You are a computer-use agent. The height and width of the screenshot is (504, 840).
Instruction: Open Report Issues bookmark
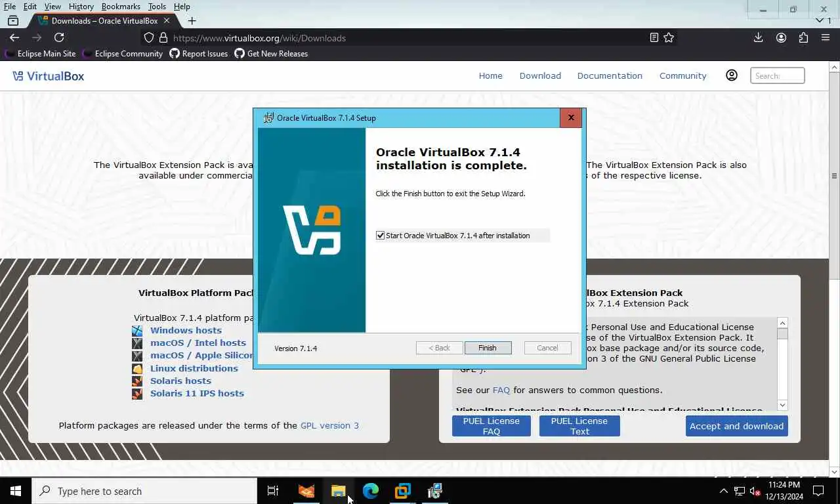pyautogui.click(x=199, y=54)
